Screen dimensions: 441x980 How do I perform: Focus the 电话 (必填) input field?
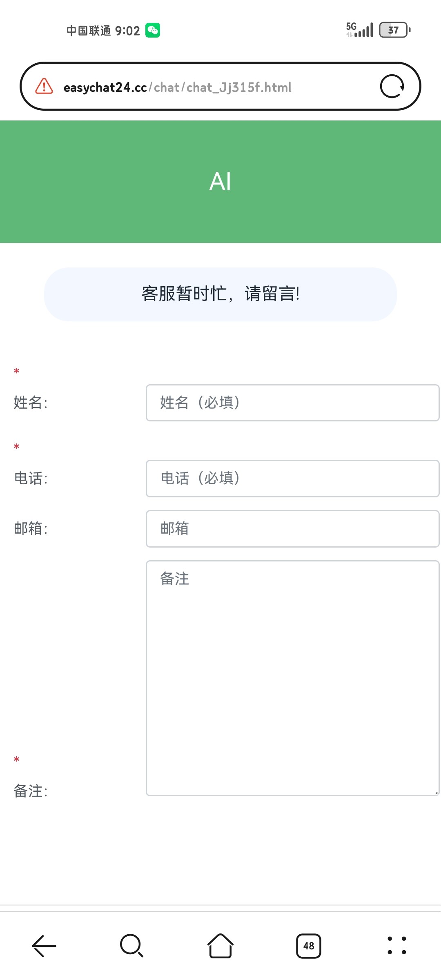tap(292, 479)
